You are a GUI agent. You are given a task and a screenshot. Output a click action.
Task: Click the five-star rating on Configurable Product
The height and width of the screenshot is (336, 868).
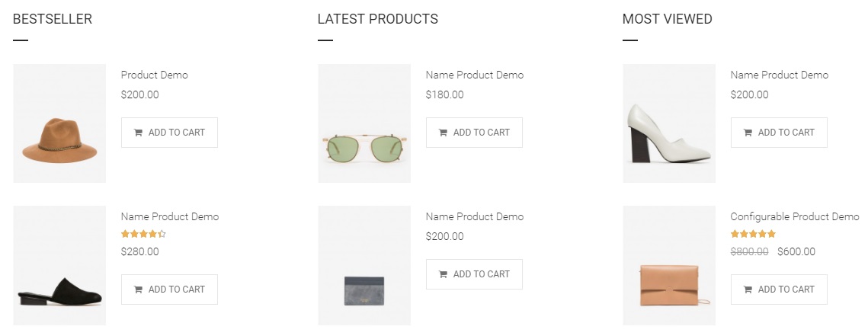point(753,234)
